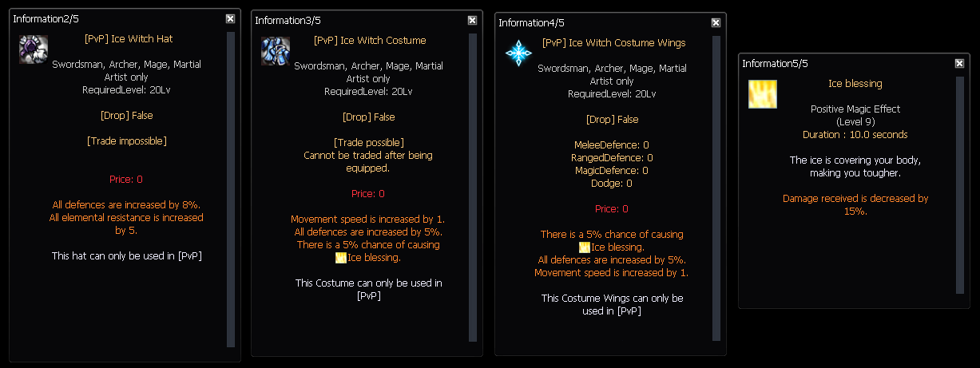Click the small Ice blessing icon in Costume description
Image resolution: width=980 pixels, height=368 pixels.
click(341, 257)
